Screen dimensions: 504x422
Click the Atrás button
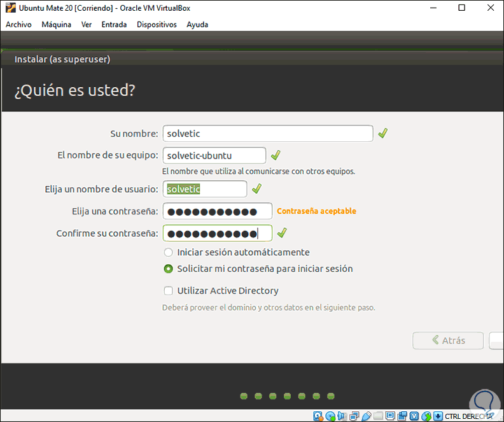point(448,341)
